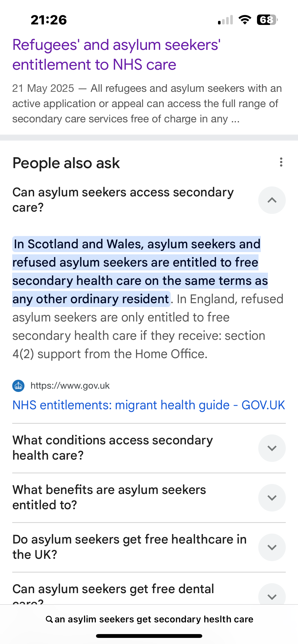Open 'Refugees' and asylum seekers' entitlement to NHS care'
The image size is (298, 644).
[116, 54]
